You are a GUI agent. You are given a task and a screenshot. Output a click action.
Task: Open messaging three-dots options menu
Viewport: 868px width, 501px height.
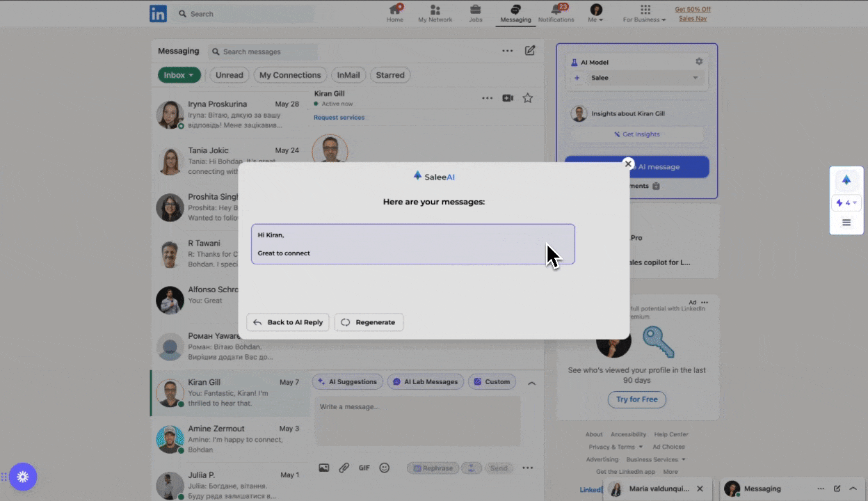click(508, 51)
